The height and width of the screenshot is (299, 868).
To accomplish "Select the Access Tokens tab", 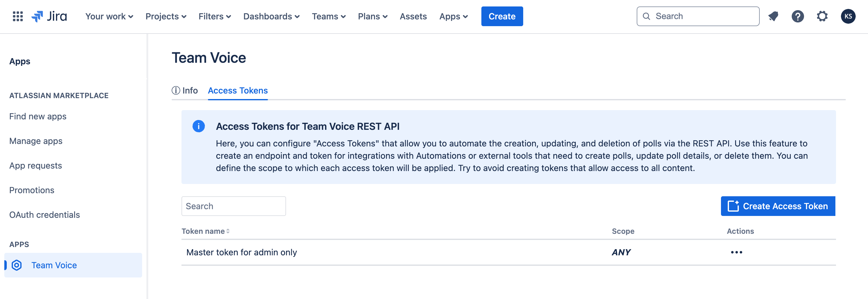I will click(237, 90).
